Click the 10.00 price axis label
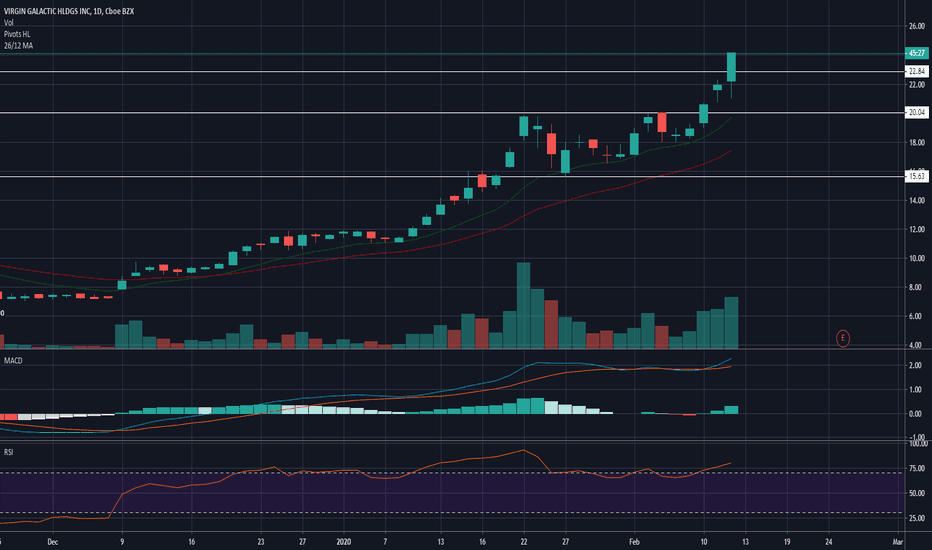 [x=917, y=258]
